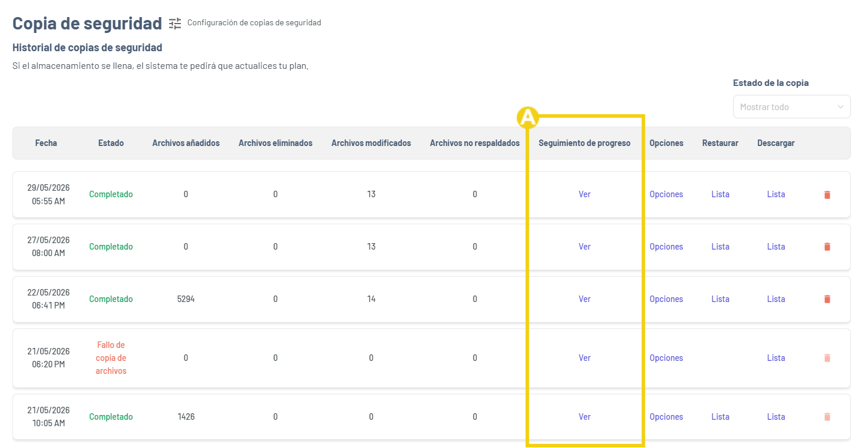This screenshot has width=868, height=448.
Task: Click the Fallo de copia de archivos status
Action: tap(111, 358)
